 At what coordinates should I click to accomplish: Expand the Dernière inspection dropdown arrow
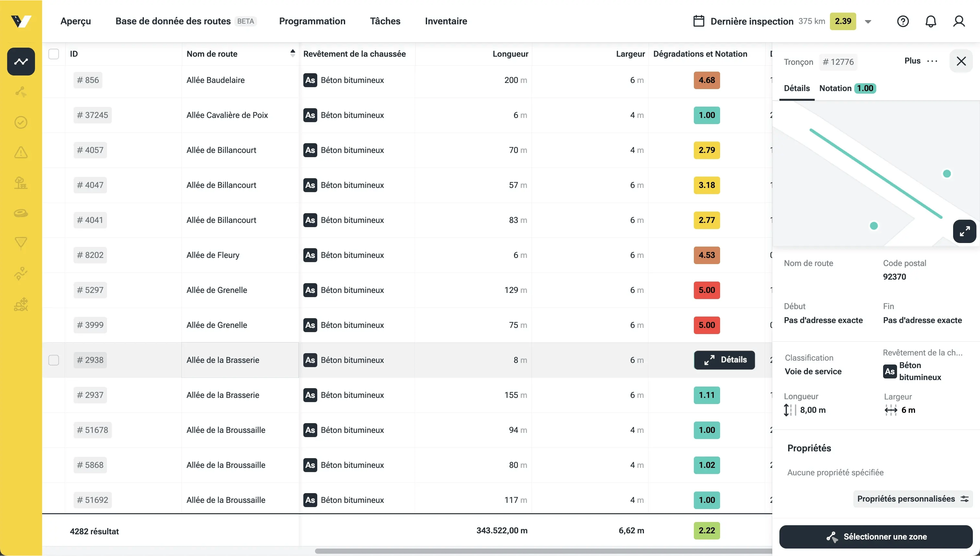(868, 22)
